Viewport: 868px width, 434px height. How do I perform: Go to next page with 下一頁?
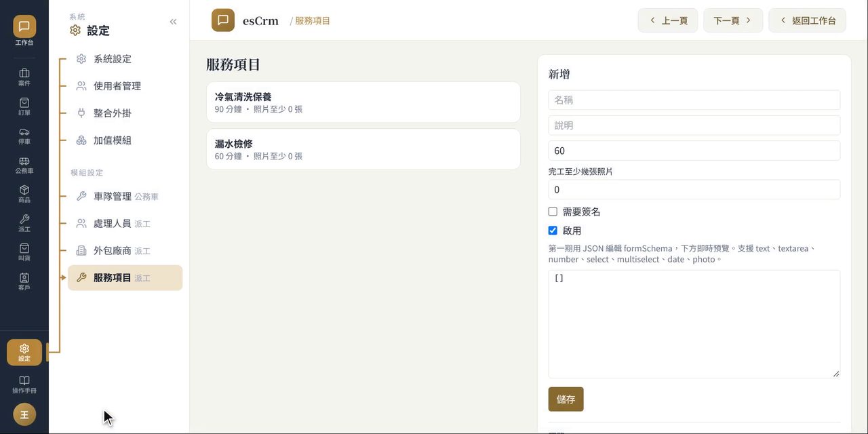click(x=733, y=20)
